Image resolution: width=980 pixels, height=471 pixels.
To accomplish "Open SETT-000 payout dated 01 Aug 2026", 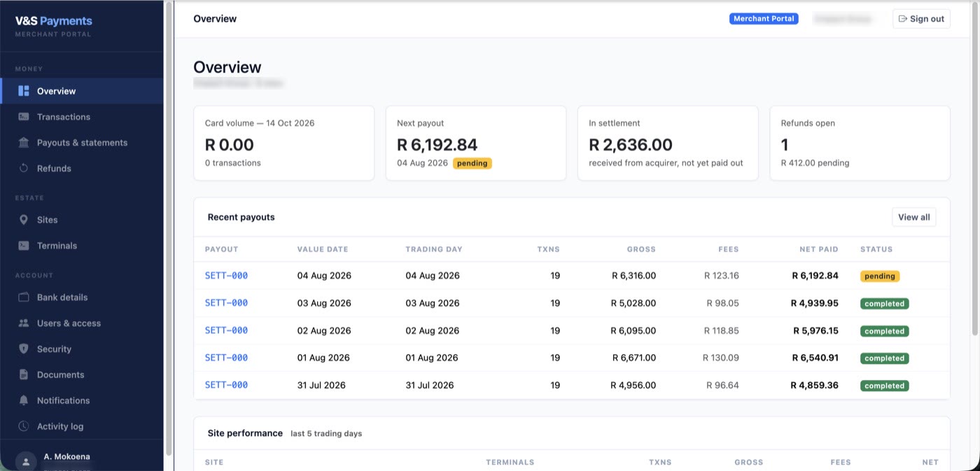I will coord(226,358).
